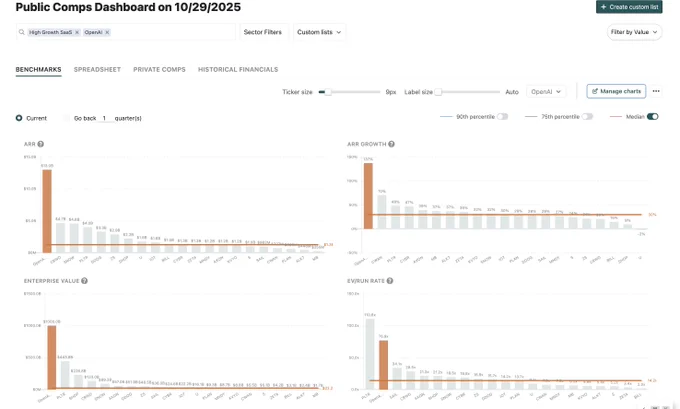Click the orange OpenAI bar in ARR chart

click(x=47, y=211)
